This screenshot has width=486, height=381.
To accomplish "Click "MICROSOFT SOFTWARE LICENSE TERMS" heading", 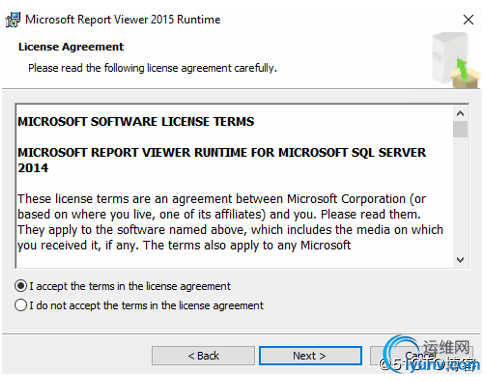I will point(136,122).
